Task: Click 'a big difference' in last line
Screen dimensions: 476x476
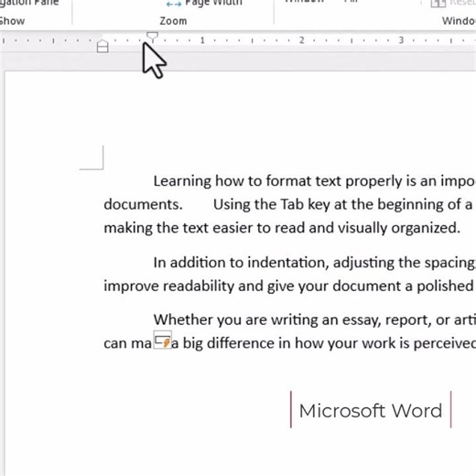Action: [224, 343]
